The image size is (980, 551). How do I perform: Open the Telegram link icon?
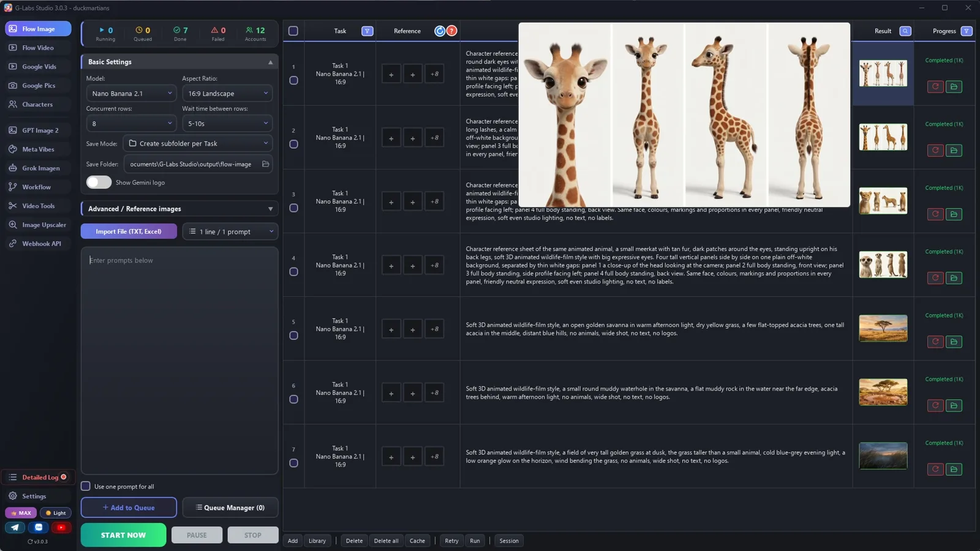[x=15, y=527]
